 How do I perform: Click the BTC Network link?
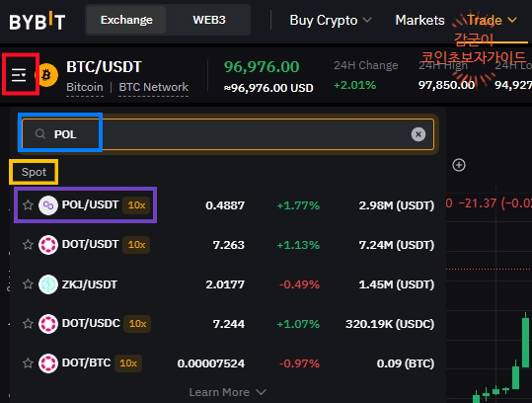pos(153,87)
